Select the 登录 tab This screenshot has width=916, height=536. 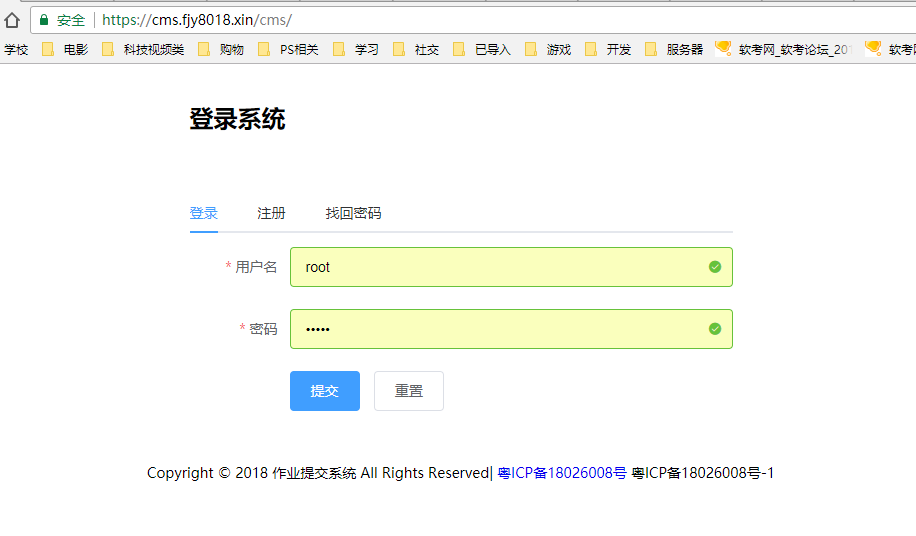(204, 213)
